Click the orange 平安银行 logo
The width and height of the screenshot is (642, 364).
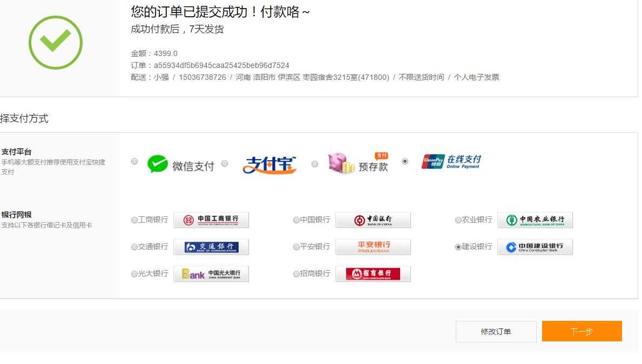coord(373,247)
